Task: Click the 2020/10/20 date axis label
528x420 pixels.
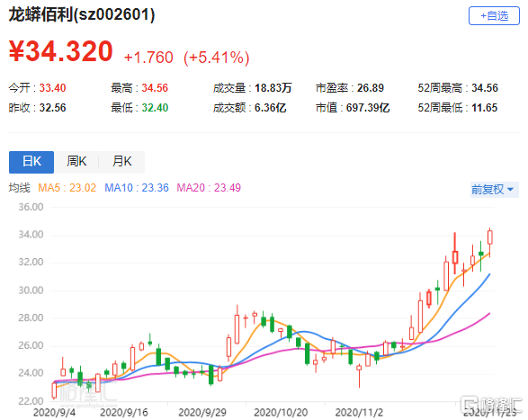Action: tap(281, 413)
